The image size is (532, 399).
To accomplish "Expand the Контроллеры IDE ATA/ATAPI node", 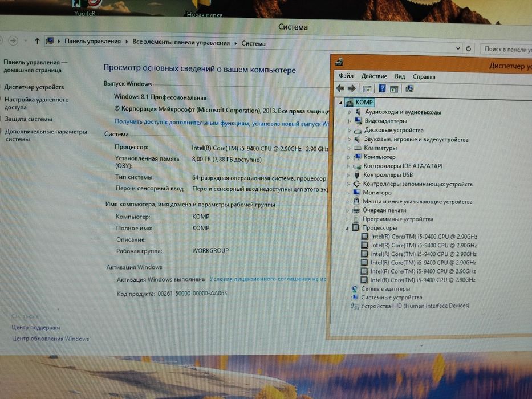I will point(348,166).
